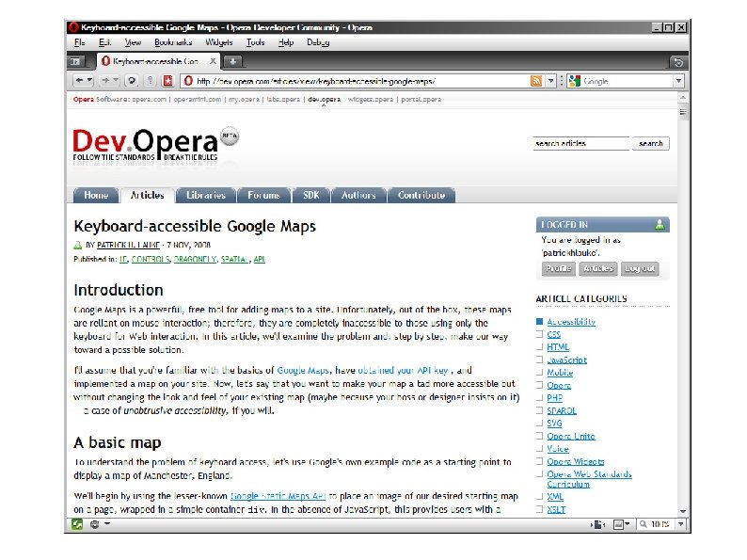The width and height of the screenshot is (747, 560).
Task: Open the search engine dropdown arrow
Action: pos(678,81)
